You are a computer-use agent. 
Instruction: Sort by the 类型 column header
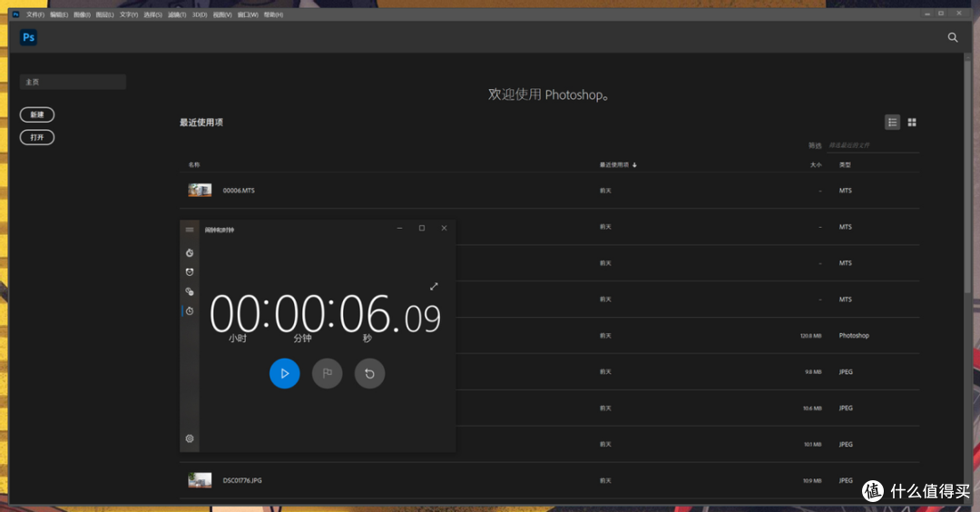tap(845, 165)
